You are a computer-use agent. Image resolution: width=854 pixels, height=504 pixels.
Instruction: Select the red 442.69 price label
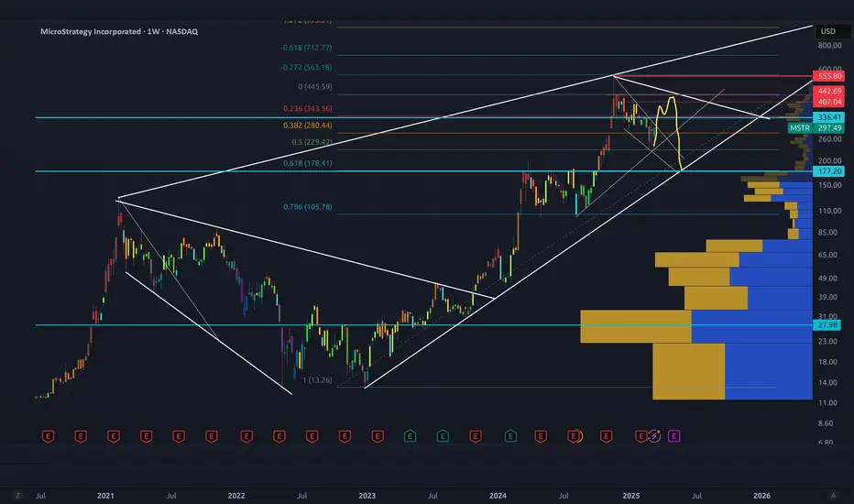pyautogui.click(x=829, y=91)
